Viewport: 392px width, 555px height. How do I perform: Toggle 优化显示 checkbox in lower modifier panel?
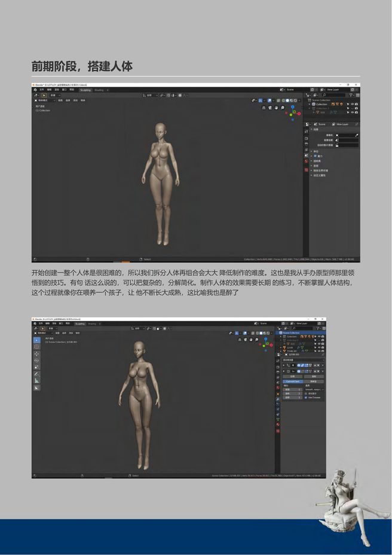[x=306, y=394]
